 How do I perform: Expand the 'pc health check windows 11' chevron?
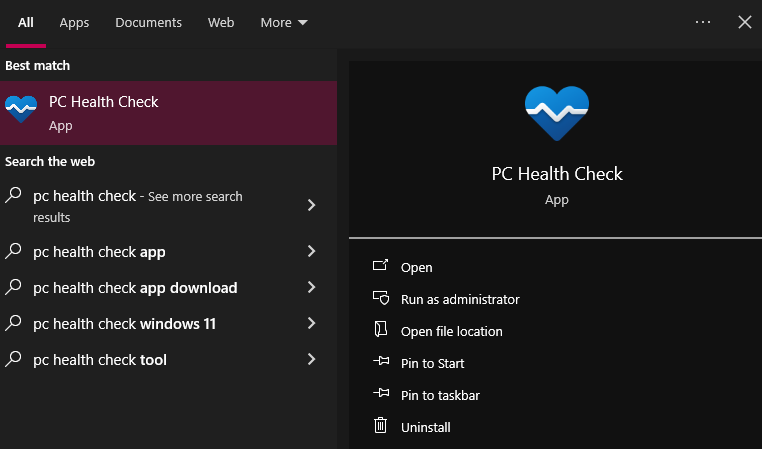pos(312,323)
